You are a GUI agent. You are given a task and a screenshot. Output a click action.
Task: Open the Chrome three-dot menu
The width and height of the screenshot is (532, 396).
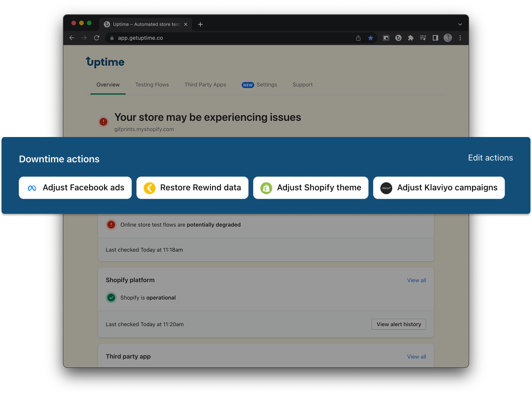click(460, 38)
